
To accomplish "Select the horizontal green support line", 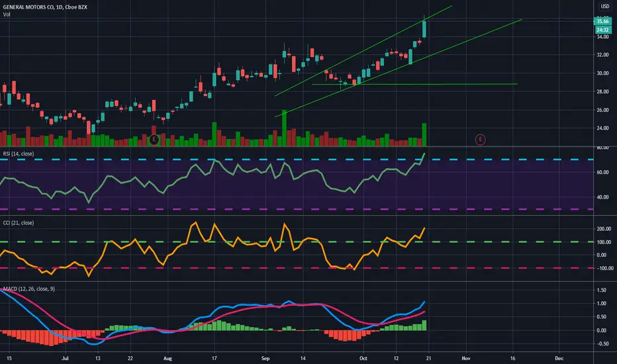I will 414,84.
